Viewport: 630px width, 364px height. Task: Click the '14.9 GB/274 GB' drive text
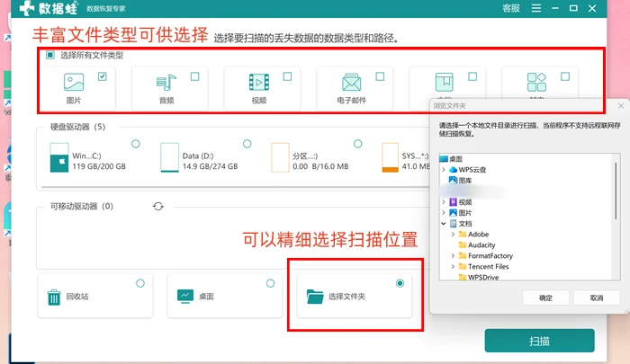(210, 166)
